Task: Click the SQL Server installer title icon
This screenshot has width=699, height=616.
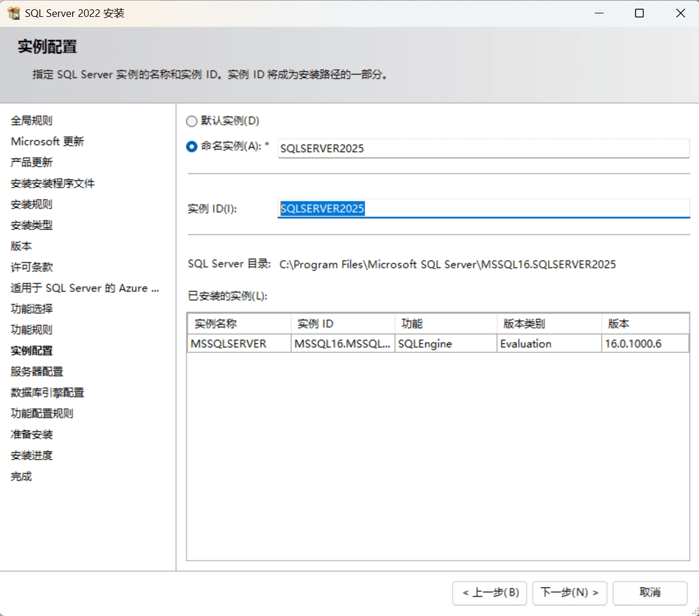Action: (13, 13)
